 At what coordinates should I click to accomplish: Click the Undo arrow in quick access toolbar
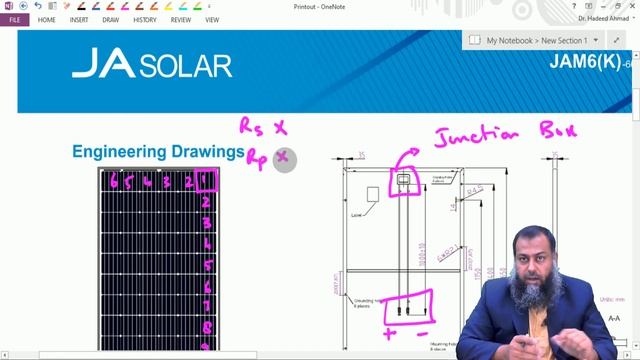pyautogui.click(x=38, y=6)
